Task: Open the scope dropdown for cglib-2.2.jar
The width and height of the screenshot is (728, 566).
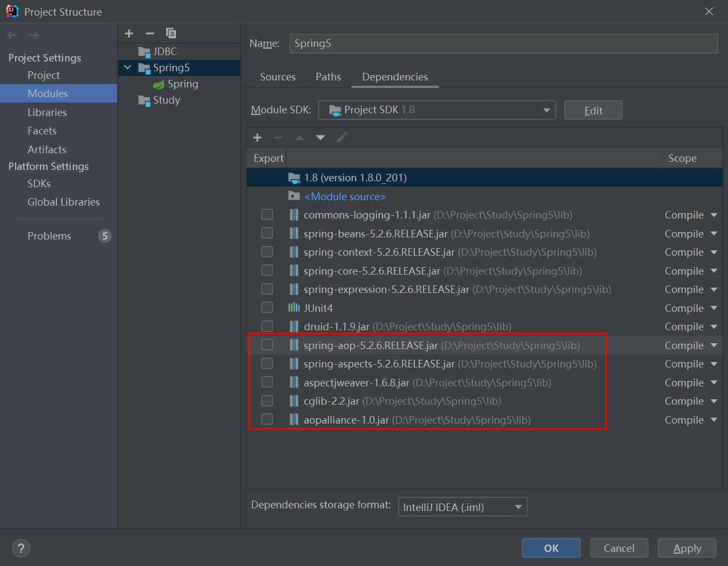Action: tap(714, 401)
